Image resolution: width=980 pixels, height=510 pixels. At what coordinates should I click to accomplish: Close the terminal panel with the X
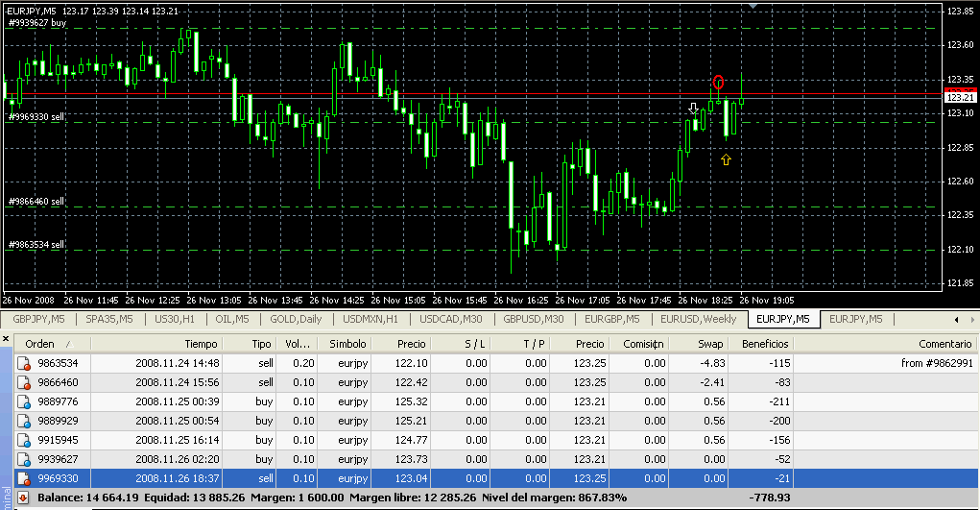pyautogui.click(x=6, y=337)
